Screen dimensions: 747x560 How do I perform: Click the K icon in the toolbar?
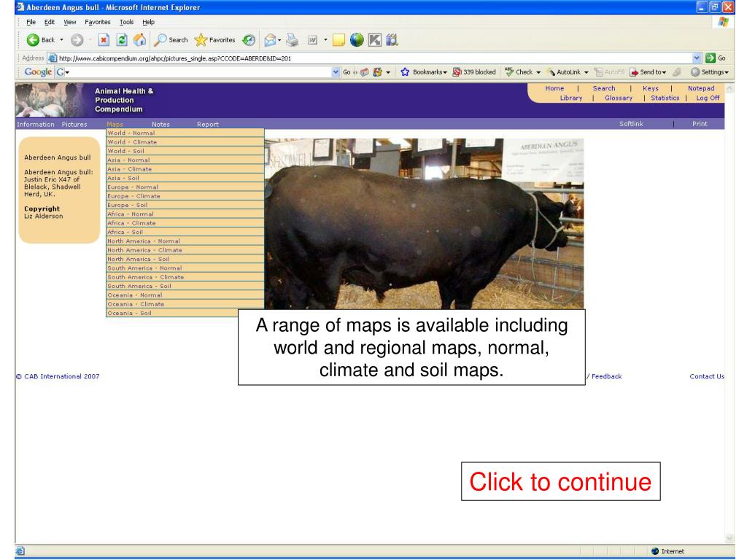[375, 40]
